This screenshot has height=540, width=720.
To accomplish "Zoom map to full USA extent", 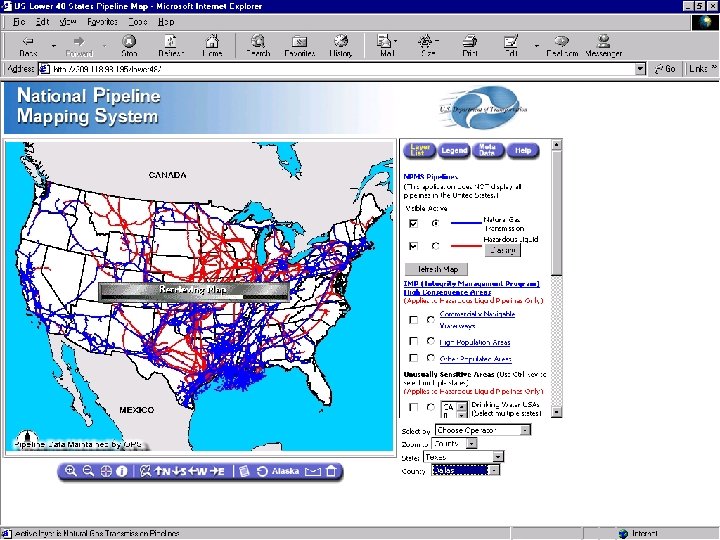I will coord(145,471).
